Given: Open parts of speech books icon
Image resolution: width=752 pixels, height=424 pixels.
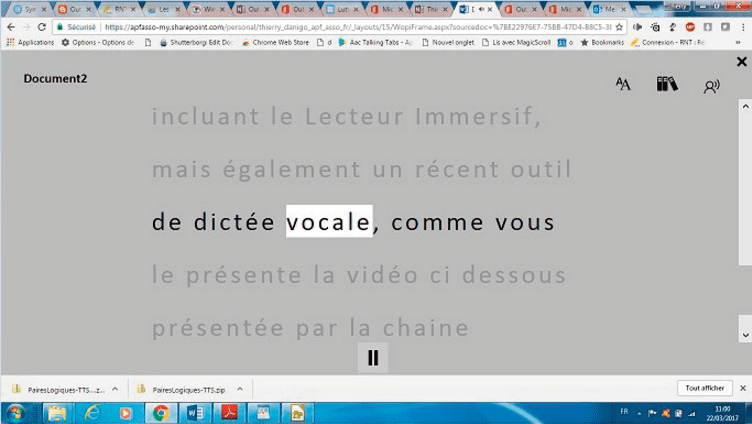Looking at the screenshot, I should coord(667,85).
